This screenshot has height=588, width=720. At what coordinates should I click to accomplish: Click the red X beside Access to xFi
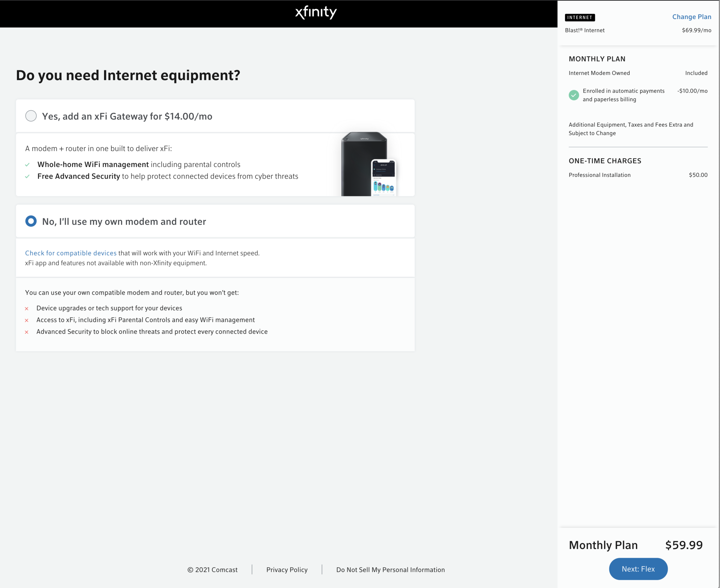point(27,320)
